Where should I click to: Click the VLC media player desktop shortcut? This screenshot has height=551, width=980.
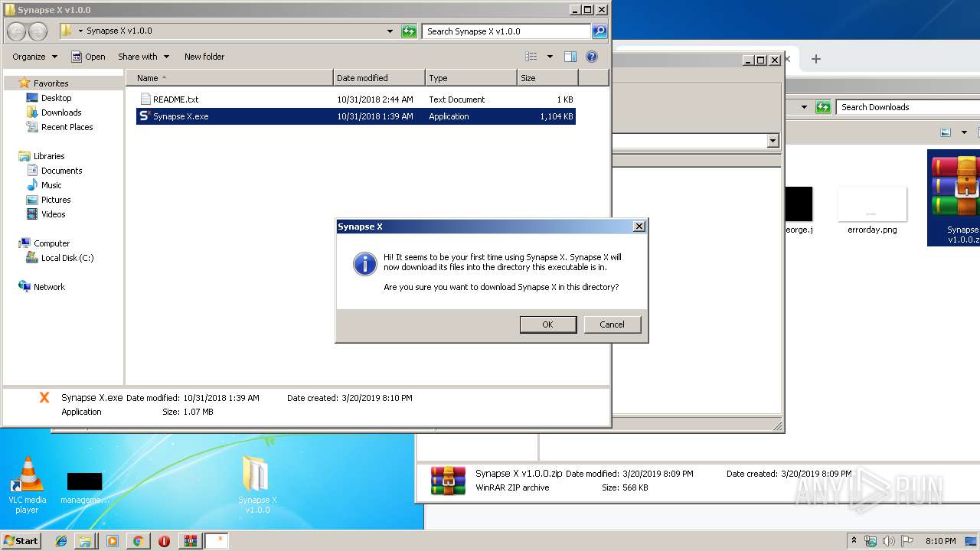pos(28,485)
